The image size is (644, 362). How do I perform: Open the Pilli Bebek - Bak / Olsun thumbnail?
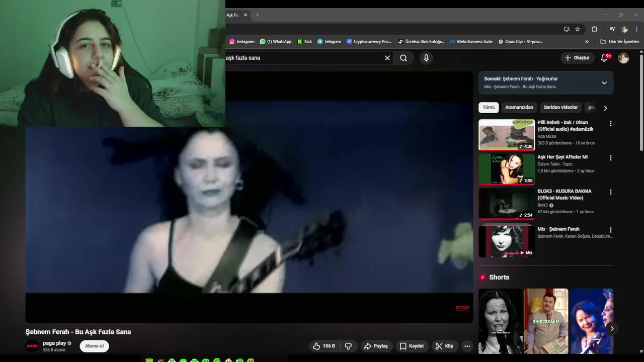[506, 135]
